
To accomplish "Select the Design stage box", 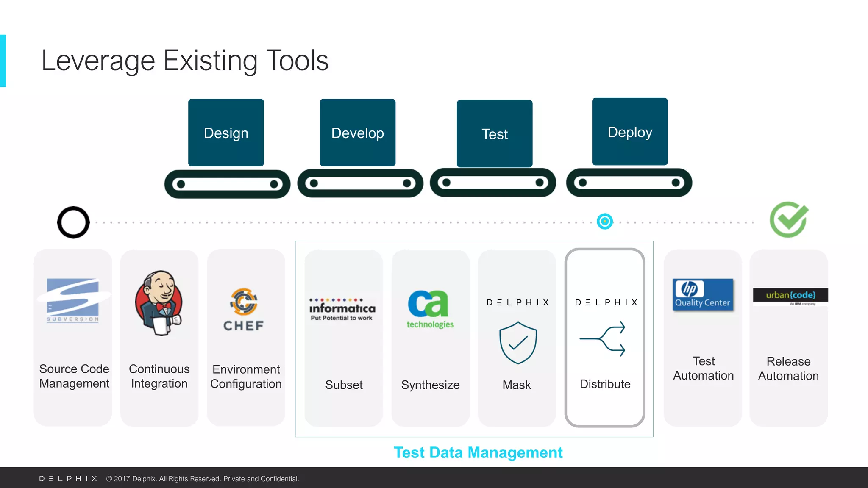I will click(x=226, y=133).
